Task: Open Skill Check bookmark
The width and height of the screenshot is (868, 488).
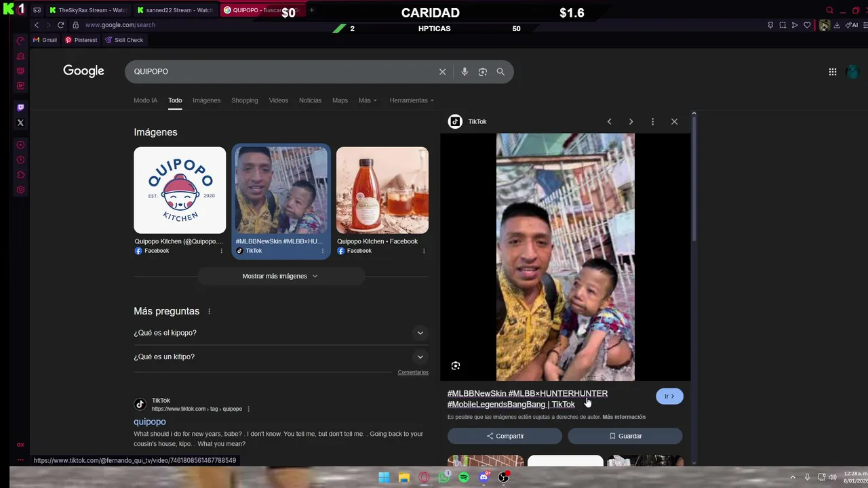Action: pyautogui.click(x=123, y=40)
